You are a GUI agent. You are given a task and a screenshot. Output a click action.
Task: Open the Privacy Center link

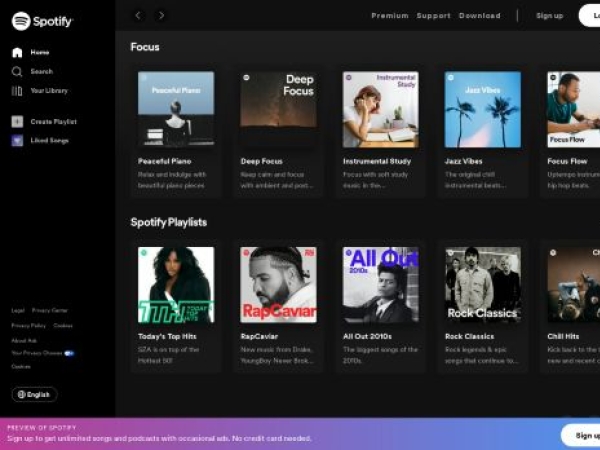[x=50, y=310]
